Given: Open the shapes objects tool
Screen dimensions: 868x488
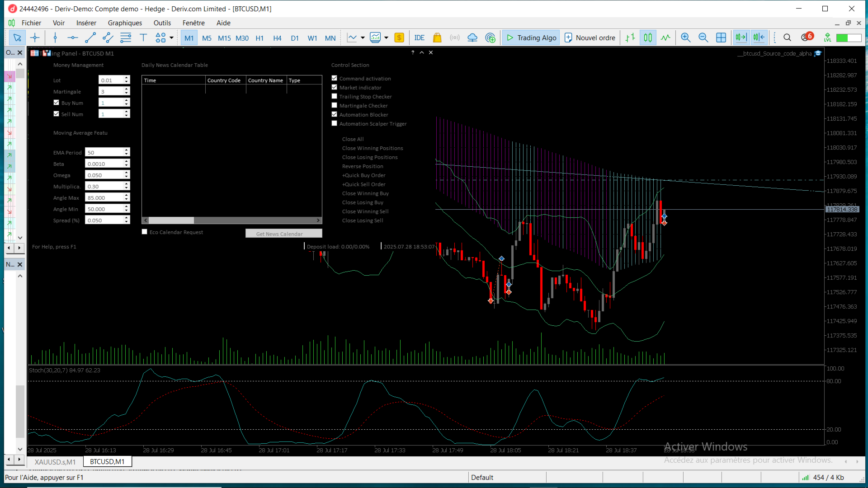Looking at the screenshot, I should 160,38.
